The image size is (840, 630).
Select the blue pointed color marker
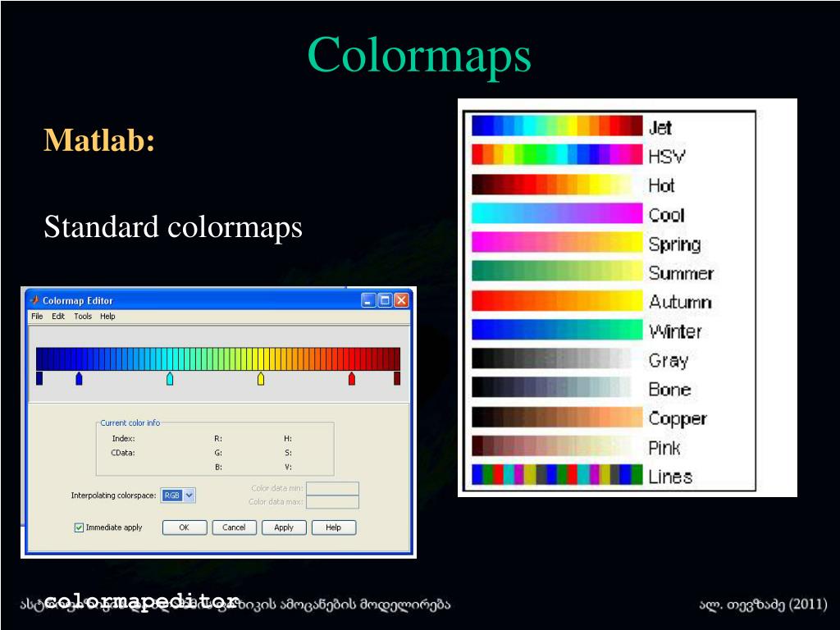pos(79,378)
